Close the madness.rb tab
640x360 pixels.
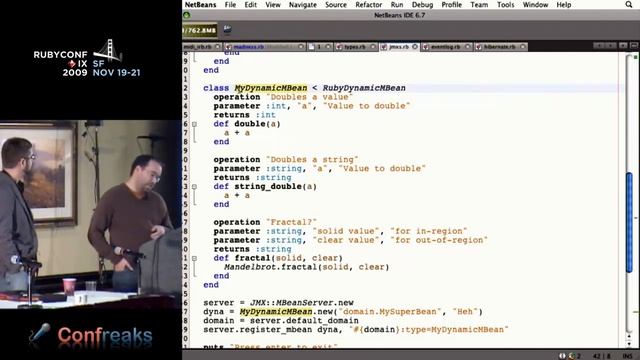[x=301, y=47]
